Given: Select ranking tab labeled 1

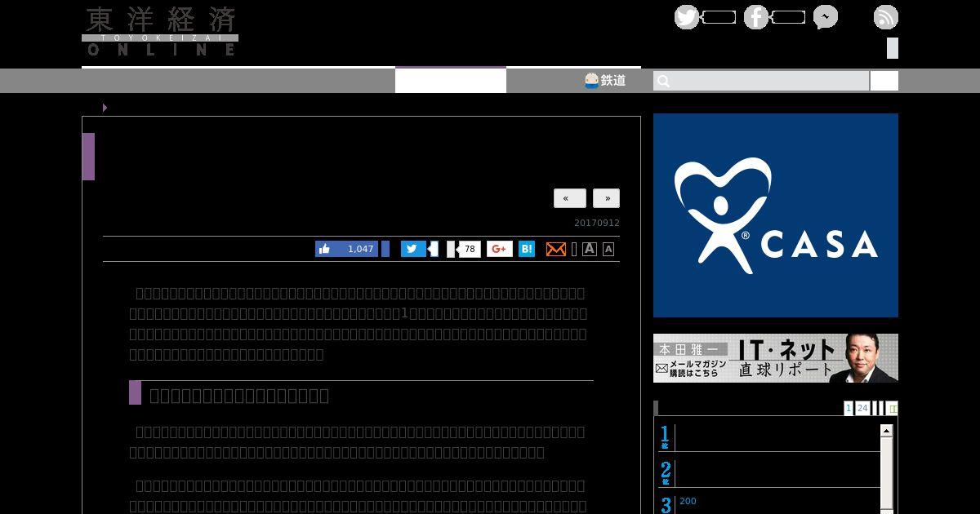Looking at the screenshot, I should coord(849,408).
